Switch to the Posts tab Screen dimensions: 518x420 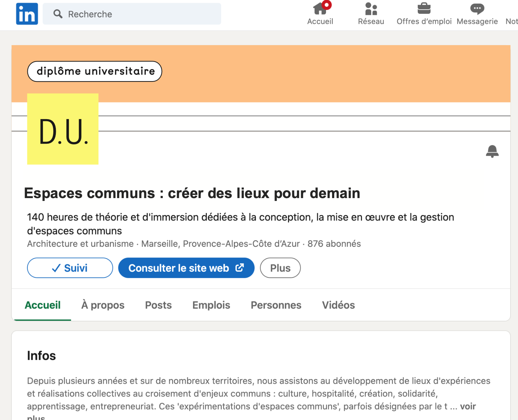(158, 305)
